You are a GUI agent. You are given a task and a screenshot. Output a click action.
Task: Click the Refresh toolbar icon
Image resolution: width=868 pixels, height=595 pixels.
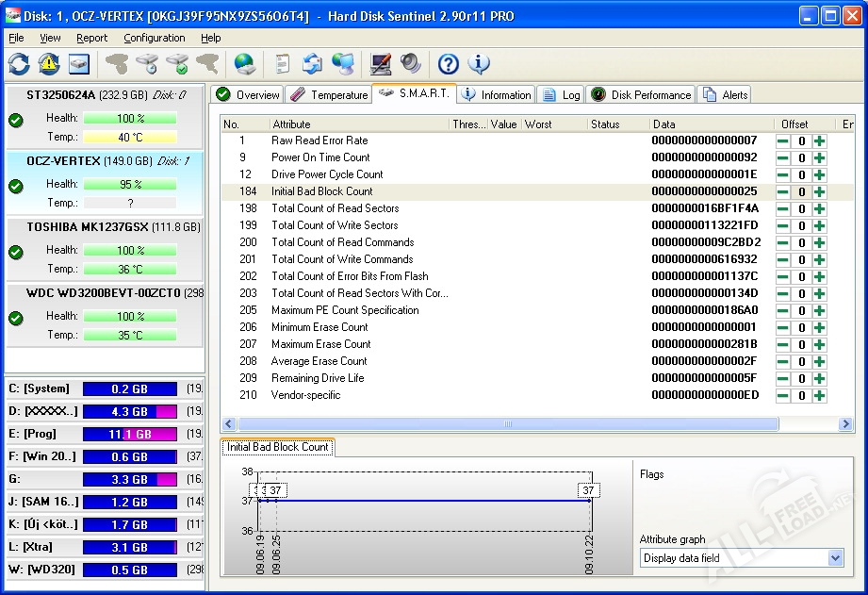click(19, 64)
